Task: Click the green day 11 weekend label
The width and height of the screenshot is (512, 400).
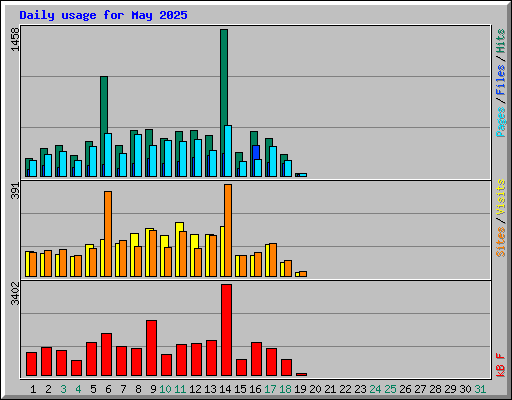Action: coord(180,389)
